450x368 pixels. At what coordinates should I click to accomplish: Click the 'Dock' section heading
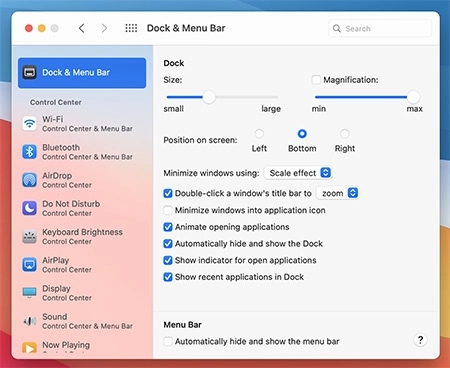click(x=174, y=63)
